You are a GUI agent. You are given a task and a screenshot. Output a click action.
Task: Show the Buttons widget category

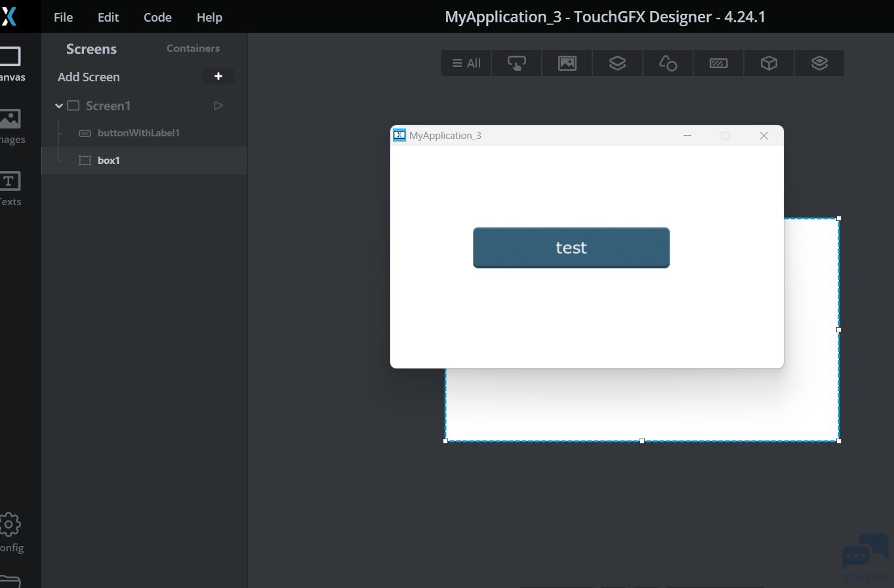point(517,63)
